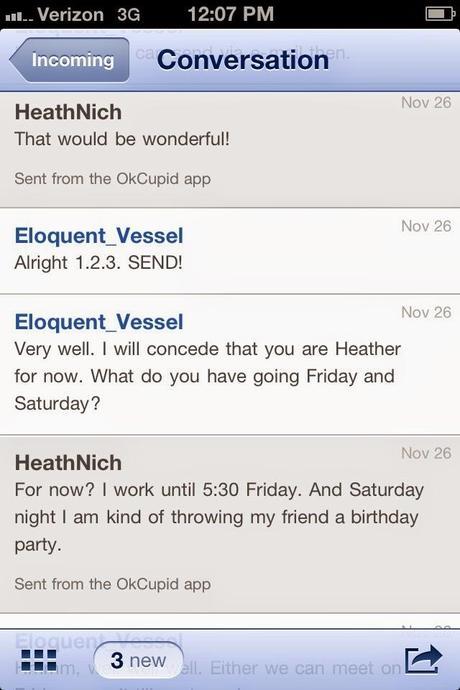The width and height of the screenshot is (460, 690).
Task: Tap the 12:07 PM clock
Action: [230, 14]
